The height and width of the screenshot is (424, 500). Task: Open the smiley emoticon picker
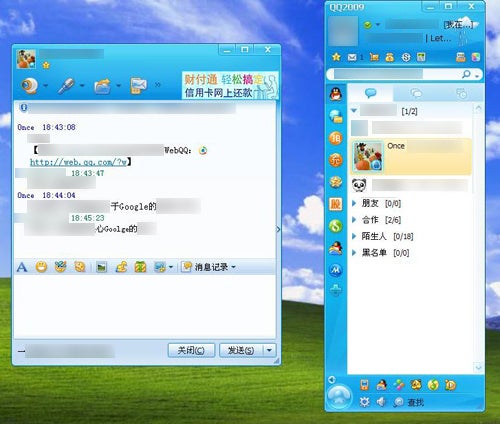click(41, 267)
